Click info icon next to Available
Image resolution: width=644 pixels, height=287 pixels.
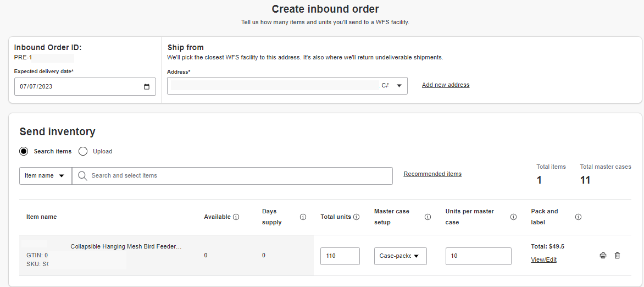pyautogui.click(x=236, y=217)
